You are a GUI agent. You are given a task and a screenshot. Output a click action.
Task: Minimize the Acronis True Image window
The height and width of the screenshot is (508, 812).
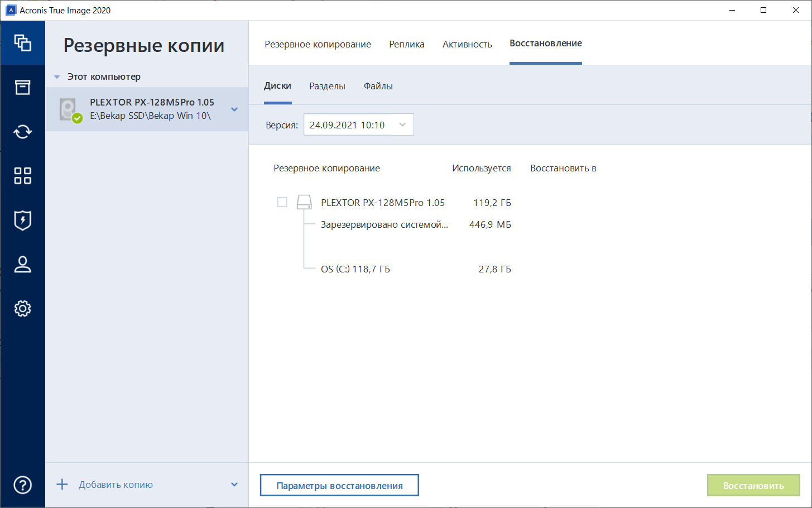732,10
